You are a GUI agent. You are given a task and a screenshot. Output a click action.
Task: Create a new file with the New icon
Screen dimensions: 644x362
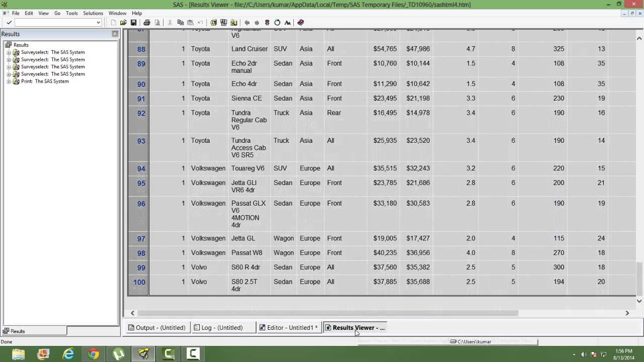tap(113, 23)
